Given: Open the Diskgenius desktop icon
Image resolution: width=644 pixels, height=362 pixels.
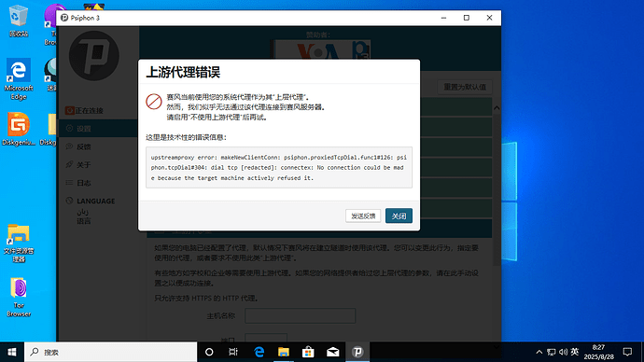Looking at the screenshot, I should pos(19,129).
